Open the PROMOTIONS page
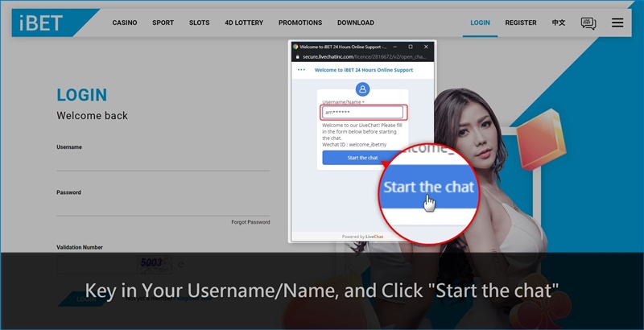This screenshot has width=644, height=330. (x=300, y=23)
